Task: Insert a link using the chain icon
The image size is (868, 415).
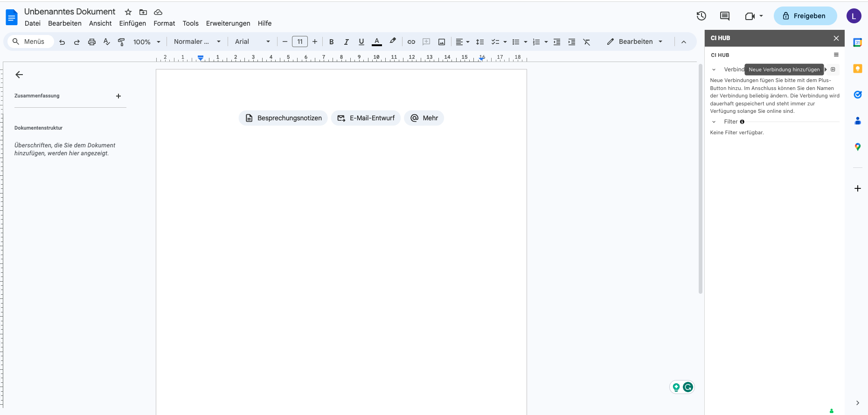Action: (411, 42)
